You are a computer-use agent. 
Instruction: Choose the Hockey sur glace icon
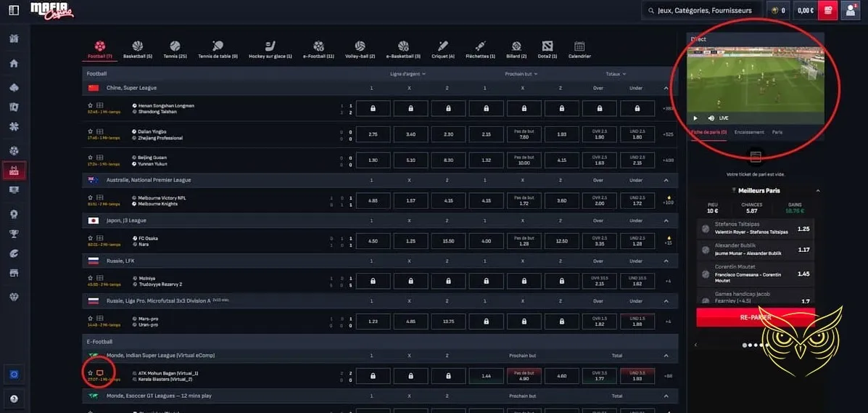tap(270, 46)
